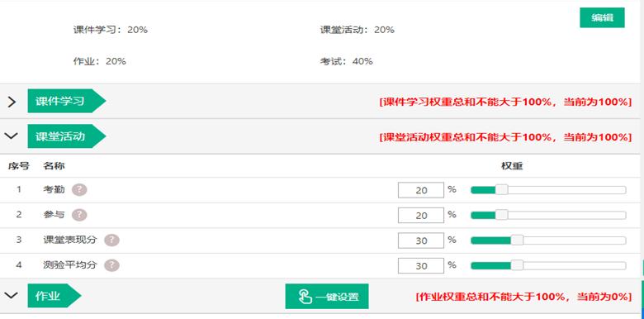The image size is (644, 319).
Task: Click the 作业: 20% text
Action: click(100, 62)
